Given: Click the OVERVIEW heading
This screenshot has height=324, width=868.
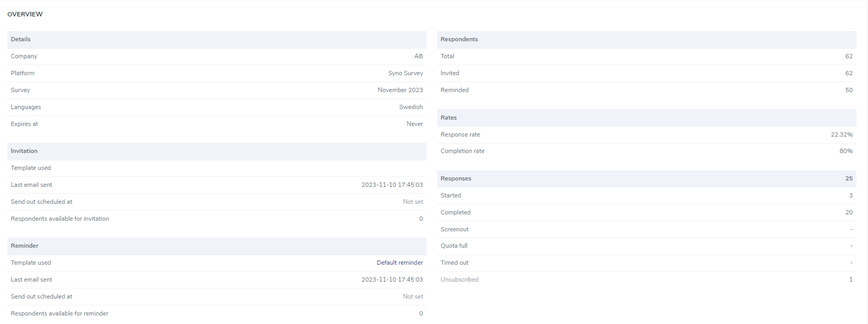Looking at the screenshot, I should (25, 14).
